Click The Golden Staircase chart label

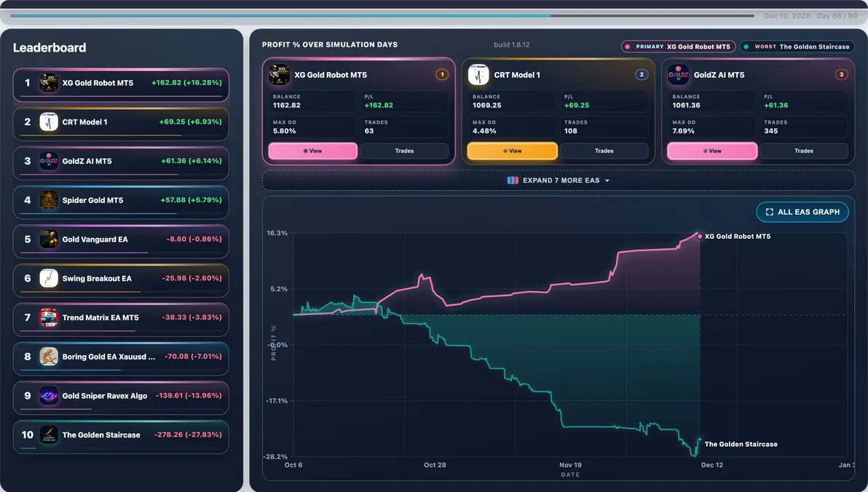pos(741,445)
